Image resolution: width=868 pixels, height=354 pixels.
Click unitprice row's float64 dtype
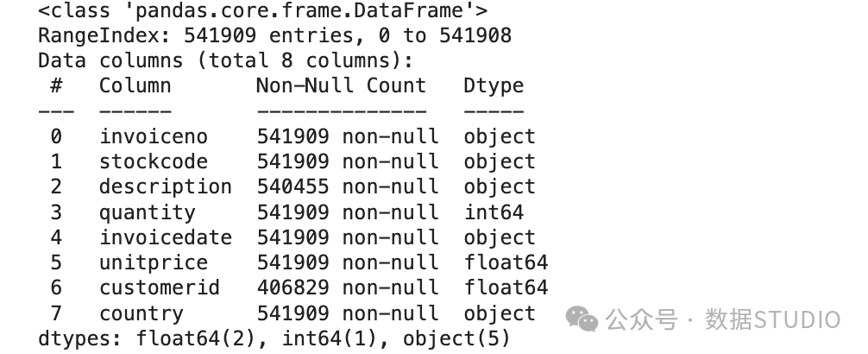tap(506, 262)
